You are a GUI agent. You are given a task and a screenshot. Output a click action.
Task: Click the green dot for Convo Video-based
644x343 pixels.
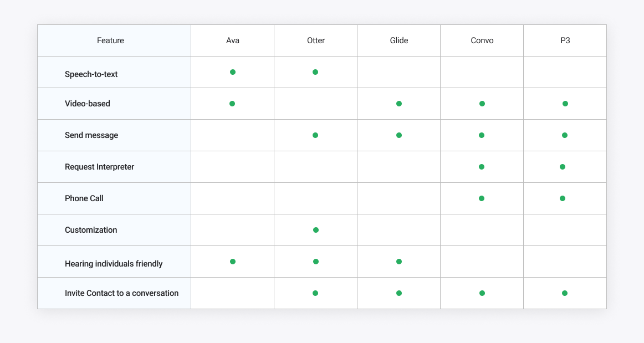[482, 104]
